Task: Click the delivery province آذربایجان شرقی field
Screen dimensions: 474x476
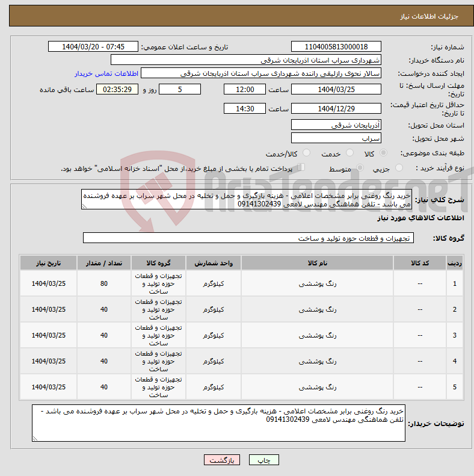Action: tap(336, 125)
